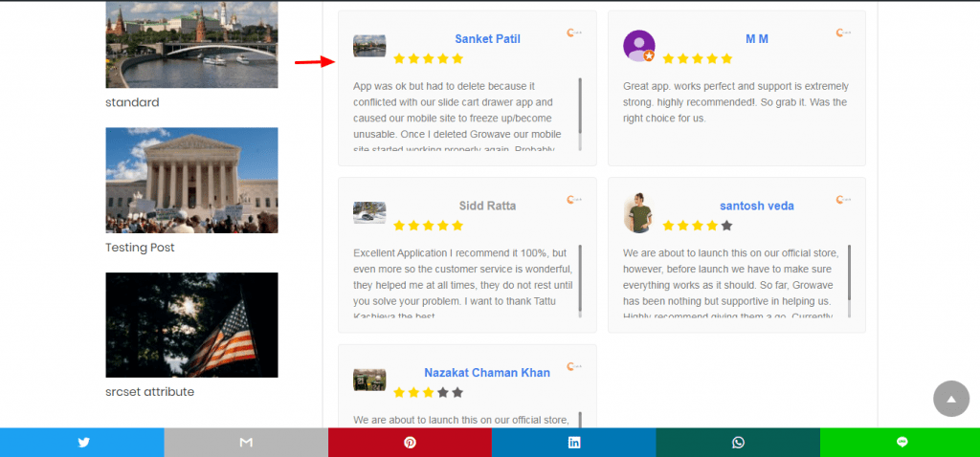This screenshot has width=980, height=457.
Task: Send via the WhatsApp share icon
Action: tap(738, 443)
